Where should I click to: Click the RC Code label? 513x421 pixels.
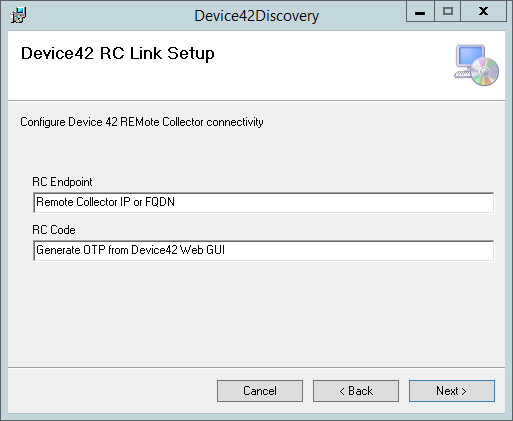(x=54, y=230)
